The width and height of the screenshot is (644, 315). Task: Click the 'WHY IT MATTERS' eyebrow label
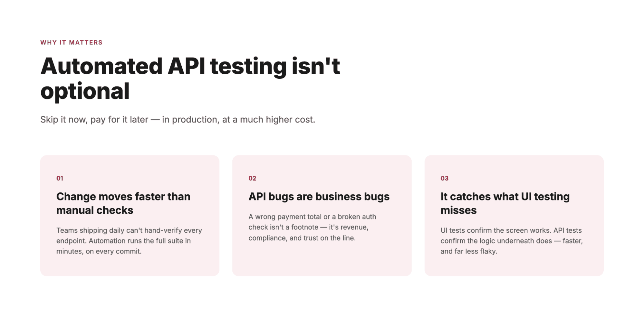coord(71,42)
